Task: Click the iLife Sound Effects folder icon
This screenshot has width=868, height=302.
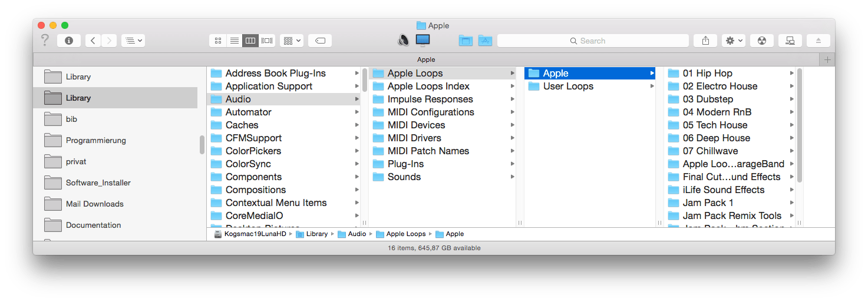Action: pyautogui.click(x=674, y=190)
